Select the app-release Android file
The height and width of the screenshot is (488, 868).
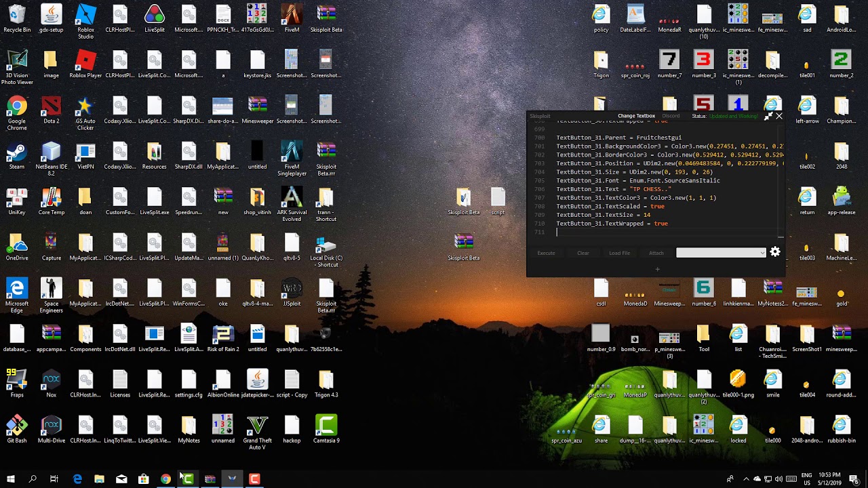(842, 201)
